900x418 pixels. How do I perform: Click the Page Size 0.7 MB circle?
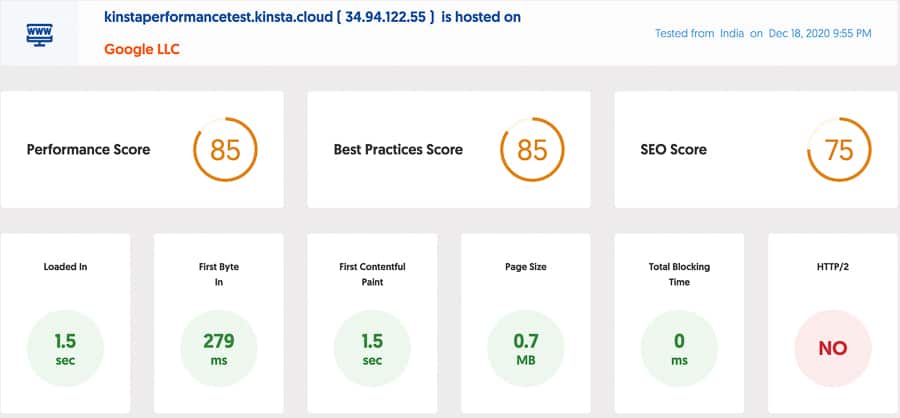pyautogui.click(x=526, y=348)
